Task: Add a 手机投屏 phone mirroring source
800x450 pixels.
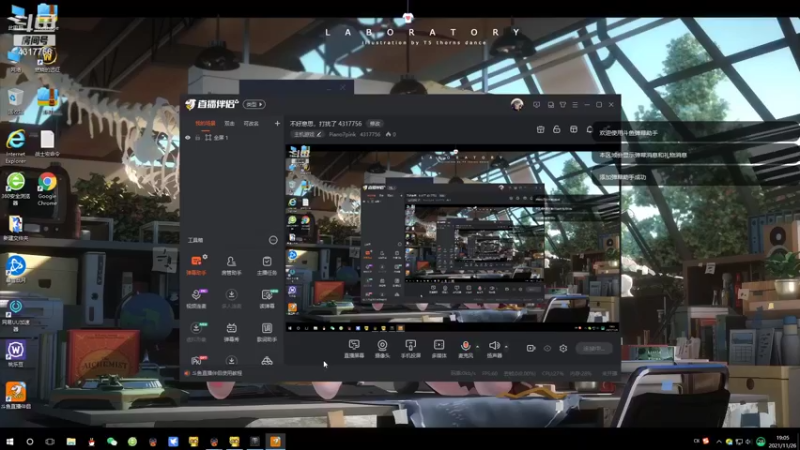Action: point(410,349)
